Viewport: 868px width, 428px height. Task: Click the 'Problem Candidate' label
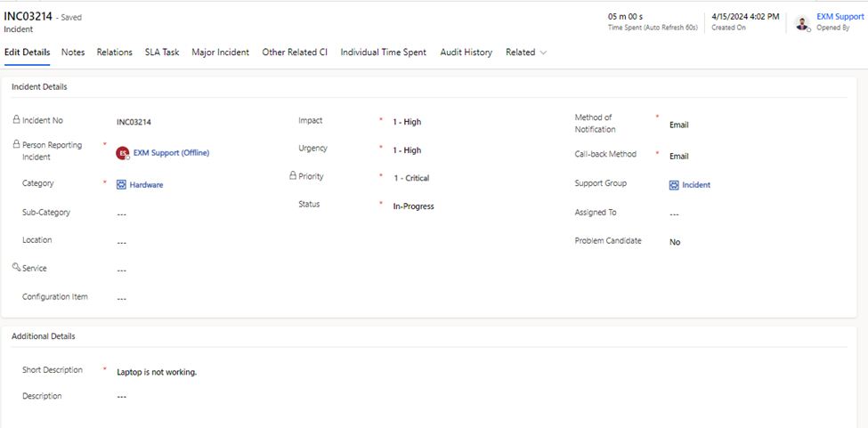point(608,241)
